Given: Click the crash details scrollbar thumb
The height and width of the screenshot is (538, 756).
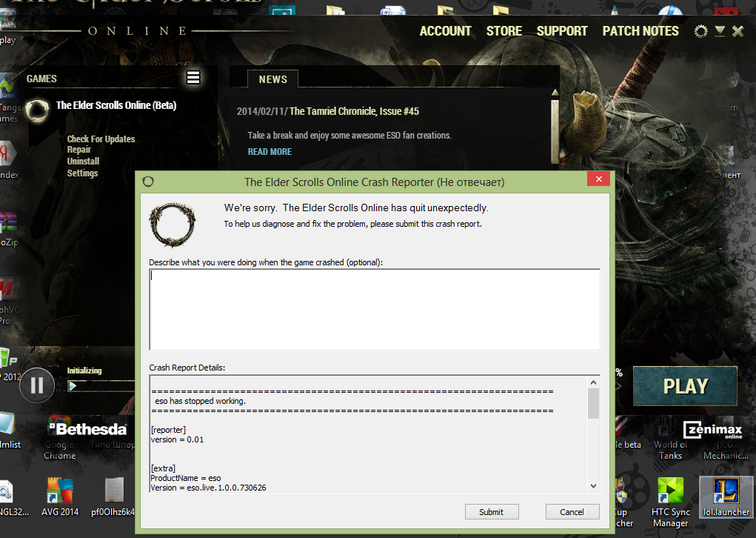Looking at the screenshot, I should pyautogui.click(x=594, y=404).
